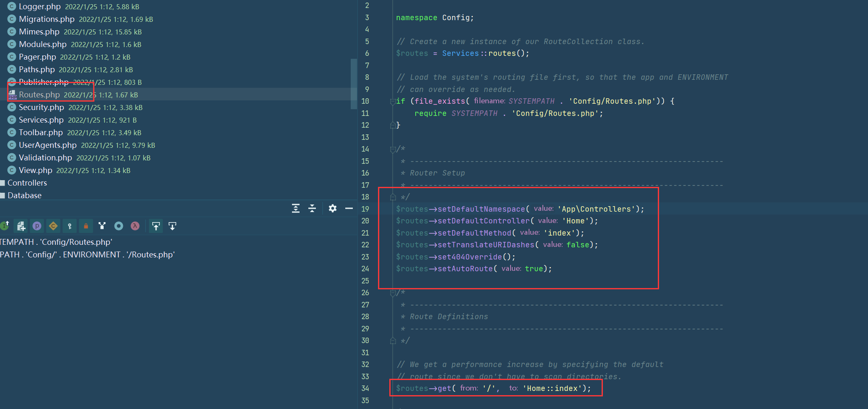
Task: Click line number 19 in the gutter
Action: coord(365,209)
